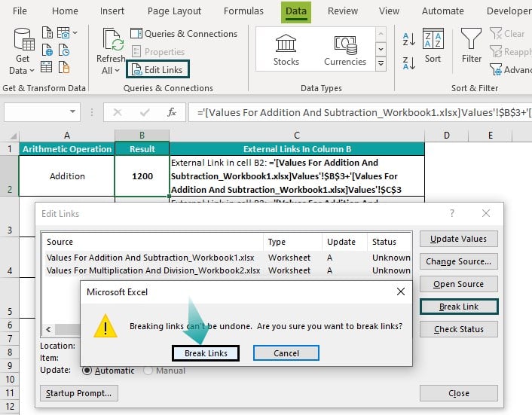Click inside the formula bar
This screenshot has width=532, height=415.
[360, 112]
